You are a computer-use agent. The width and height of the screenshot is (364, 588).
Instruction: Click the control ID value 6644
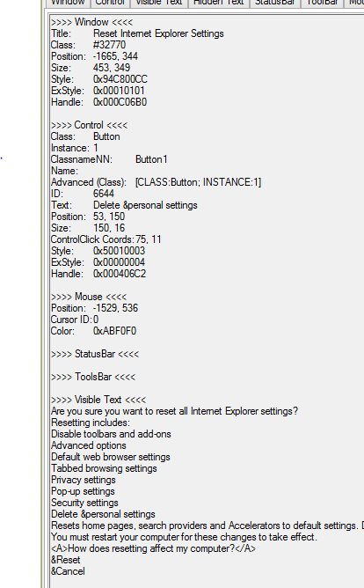(x=104, y=194)
